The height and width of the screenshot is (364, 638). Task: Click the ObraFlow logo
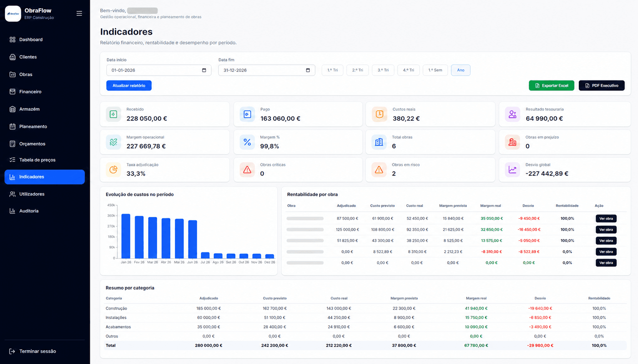click(x=13, y=14)
